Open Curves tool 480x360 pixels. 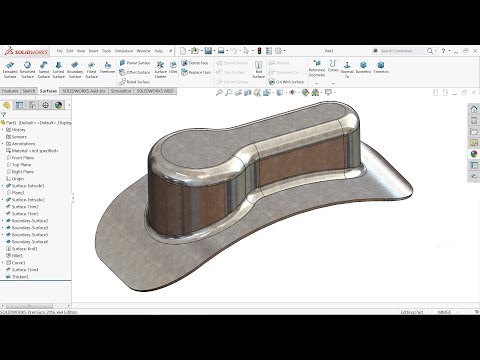(x=333, y=66)
